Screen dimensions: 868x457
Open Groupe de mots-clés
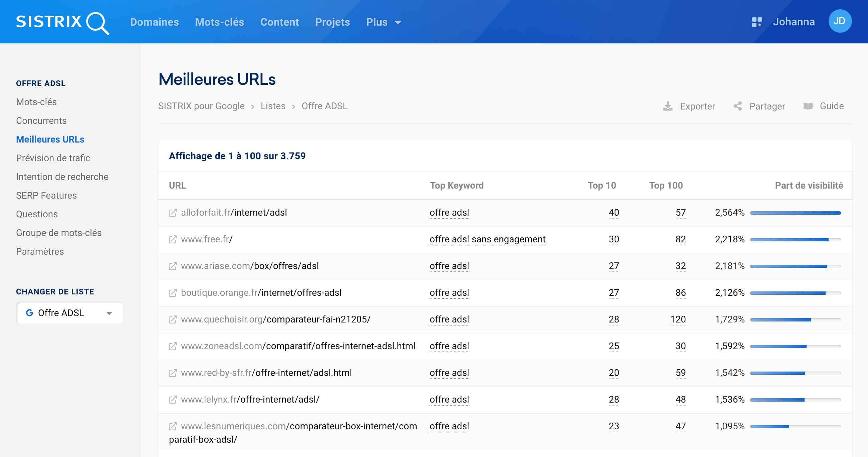coord(59,233)
